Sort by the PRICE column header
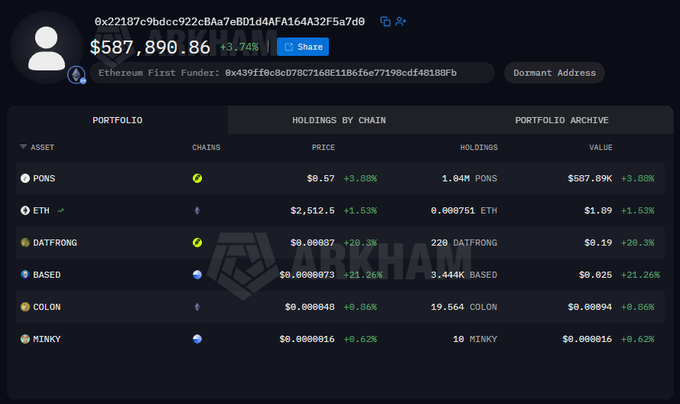 323,147
